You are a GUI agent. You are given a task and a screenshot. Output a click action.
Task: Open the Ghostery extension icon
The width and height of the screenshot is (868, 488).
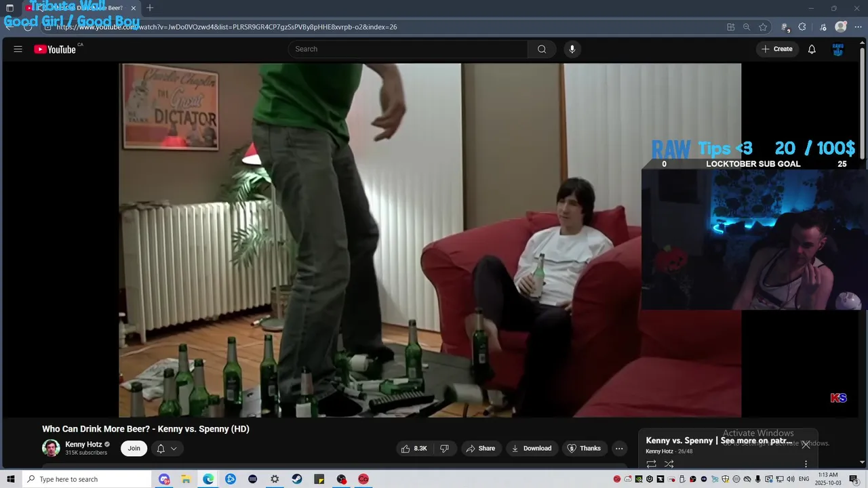pyautogui.click(x=785, y=27)
